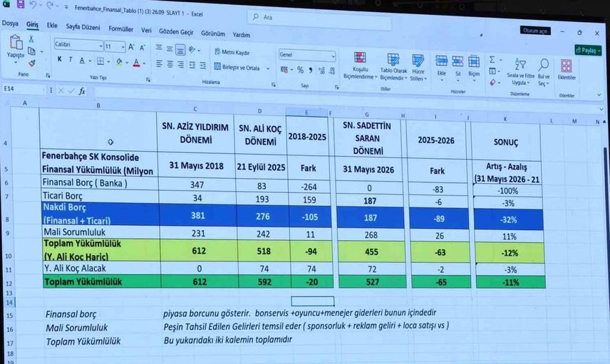Toggle bold with the K button

click(60, 59)
